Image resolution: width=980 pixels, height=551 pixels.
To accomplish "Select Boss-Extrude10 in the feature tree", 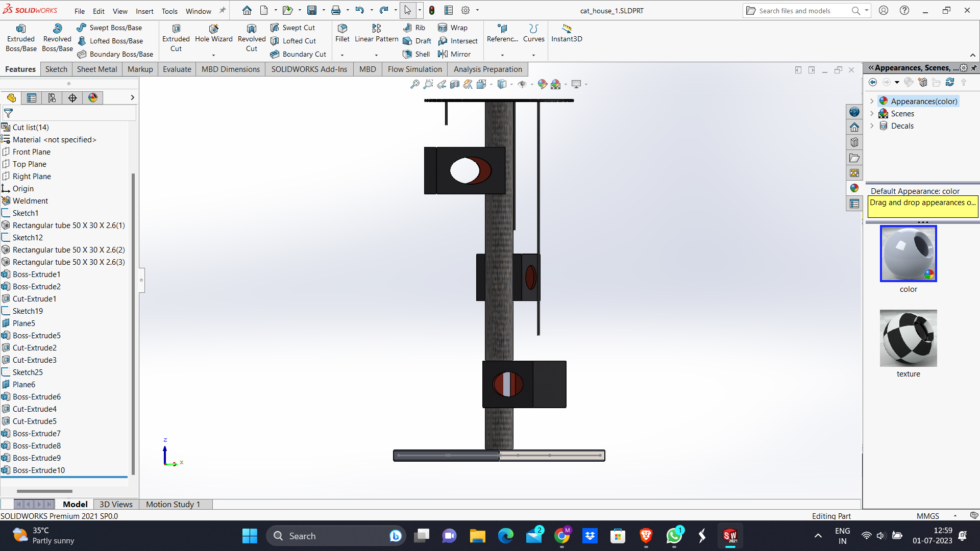I will [39, 470].
